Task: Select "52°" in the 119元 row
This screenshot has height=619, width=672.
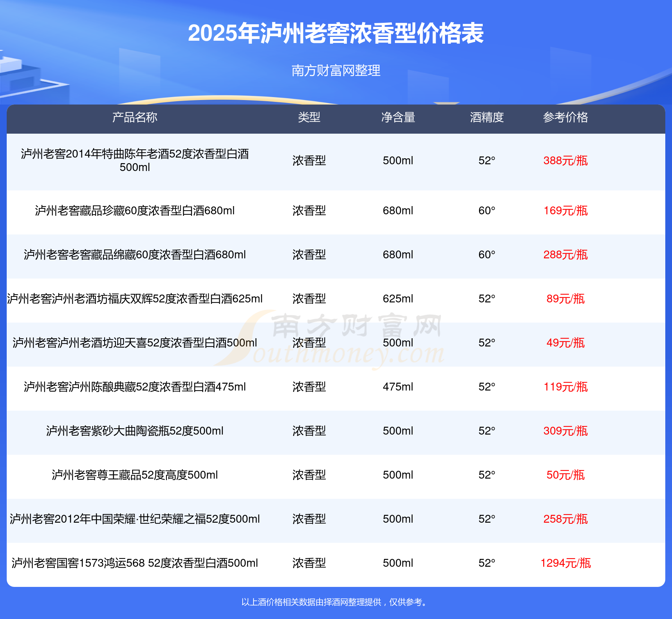Action: 487,387
